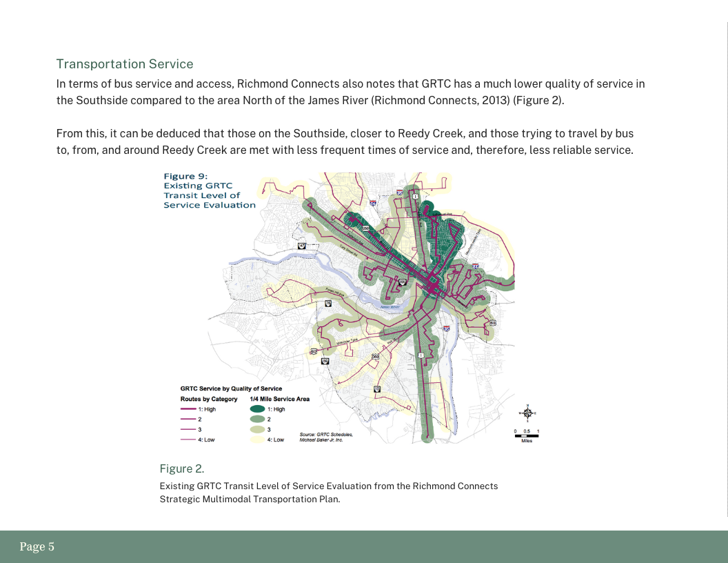Click the 'Source: GRTC Schedules' credit text
The image size is (728, 563).
[326, 437]
